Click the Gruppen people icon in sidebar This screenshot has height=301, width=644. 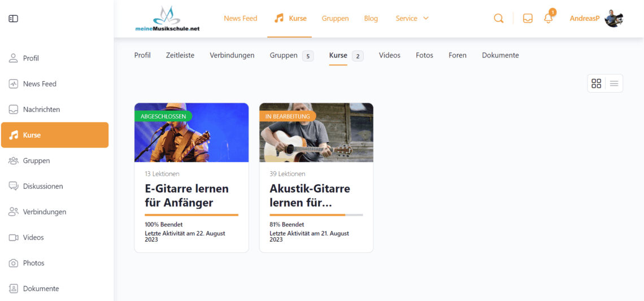[x=14, y=160]
